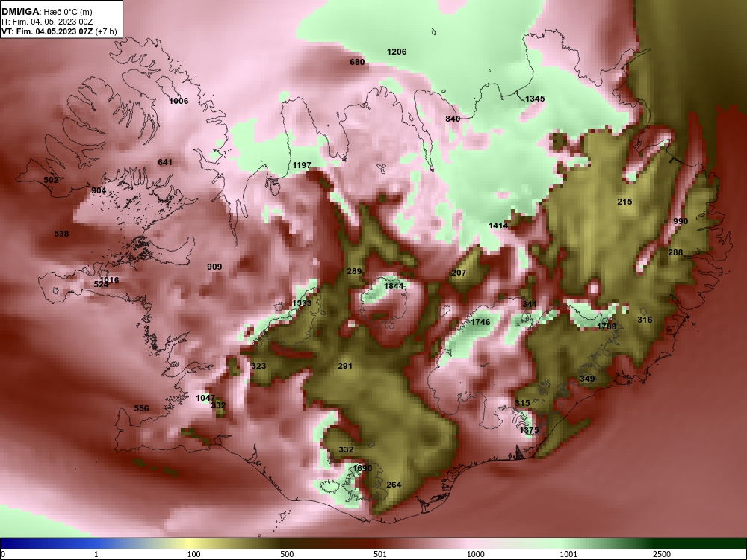Click the 323 height value
Screen dimensions: 747x560
click(258, 366)
